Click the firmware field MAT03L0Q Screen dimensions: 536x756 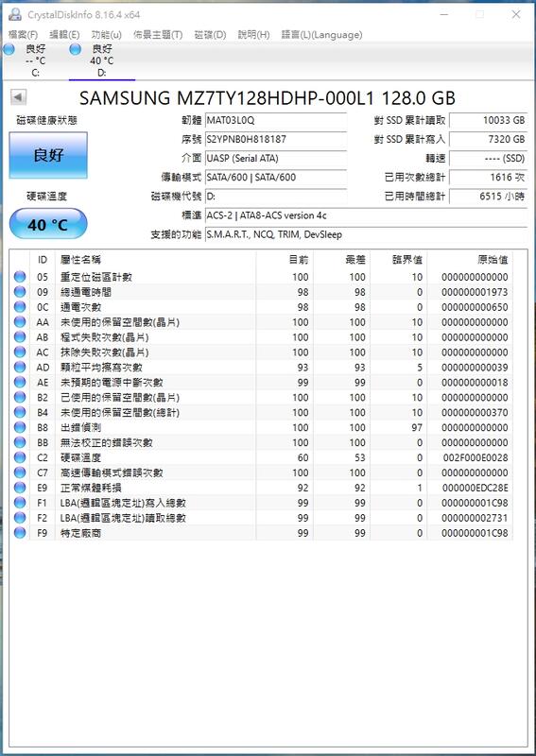276,121
